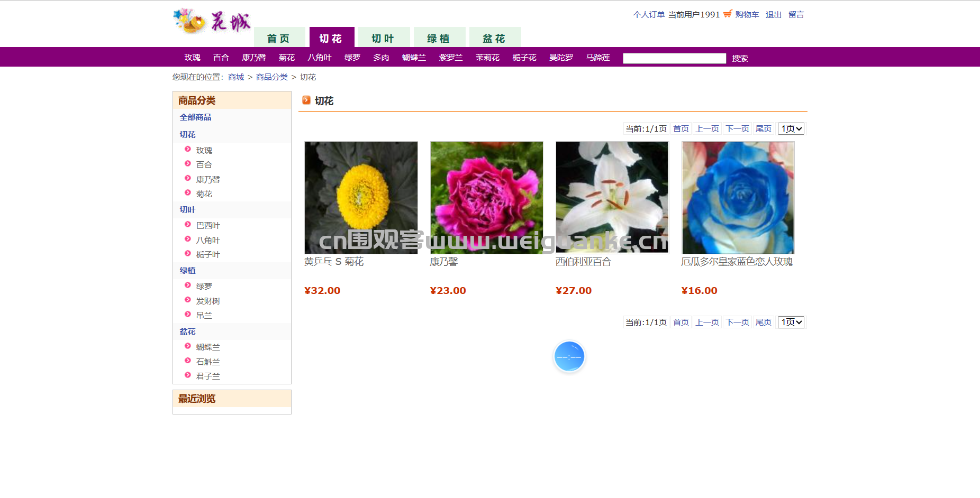Open the bottom page-number dropdown
980x498 pixels.
coord(791,322)
